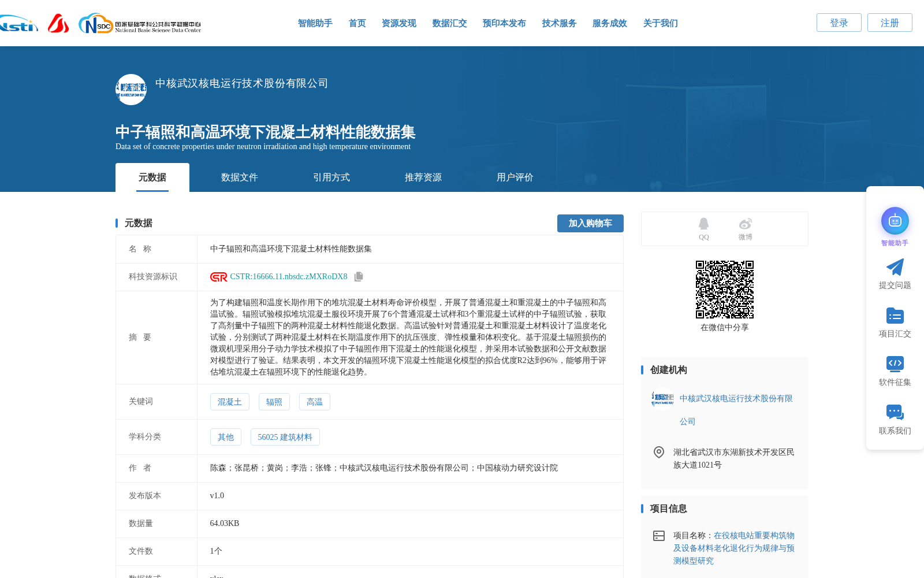Click the English dataset subtitle in the banner
Image resolution: width=924 pixels, height=578 pixels.
point(263,147)
